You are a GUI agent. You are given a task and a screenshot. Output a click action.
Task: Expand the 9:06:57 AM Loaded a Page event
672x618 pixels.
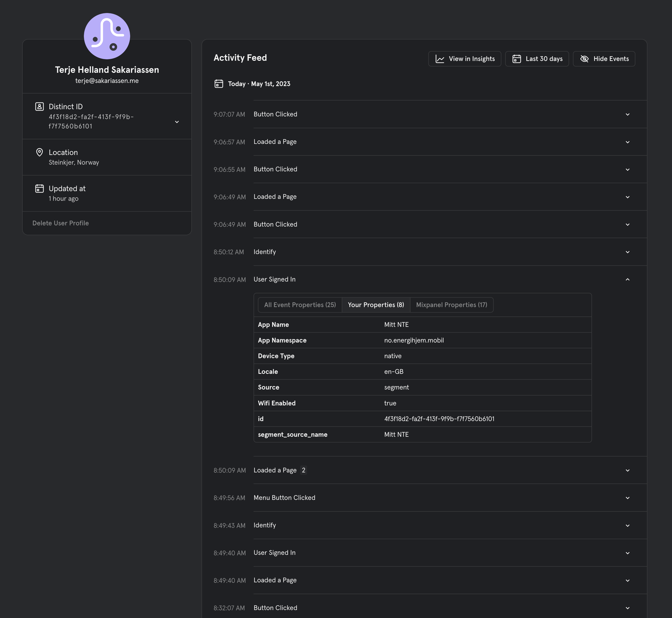click(x=627, y=142)
